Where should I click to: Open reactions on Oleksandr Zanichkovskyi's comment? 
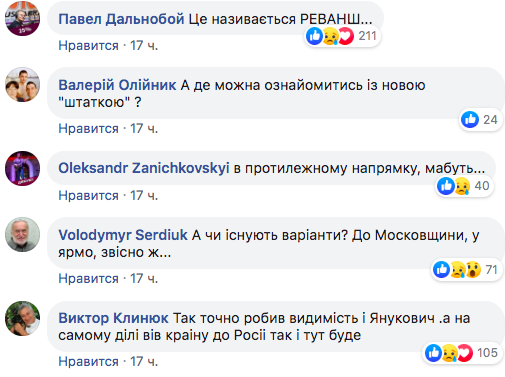[465, 186]
